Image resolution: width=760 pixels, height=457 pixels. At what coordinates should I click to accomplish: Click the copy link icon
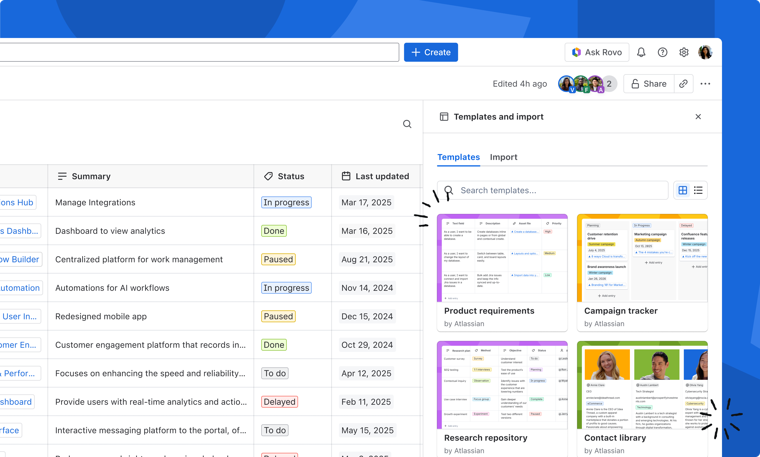(684, 84)
